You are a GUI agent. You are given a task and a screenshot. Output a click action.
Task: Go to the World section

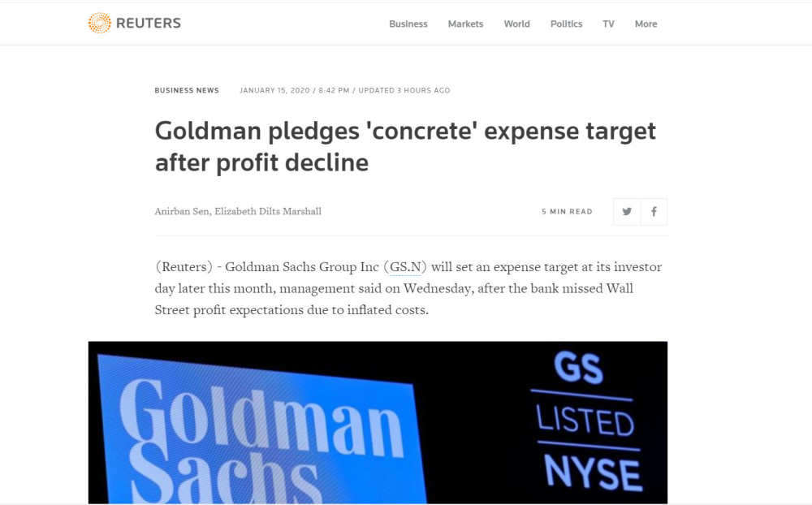coord(516,24)
